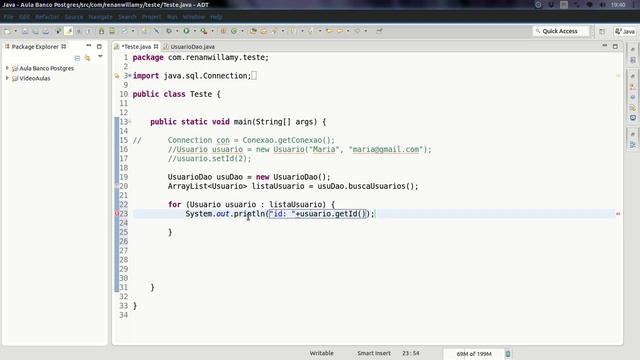
Task: Minimize the Package Explorer view
Action: click(x=89, y=46)
